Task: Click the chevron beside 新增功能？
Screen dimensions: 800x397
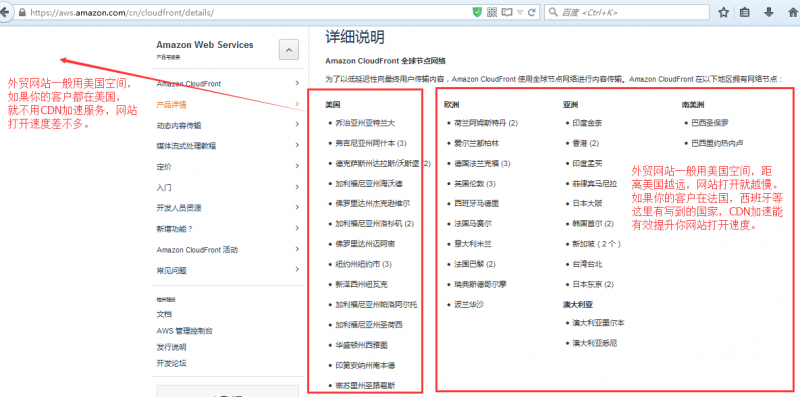Action: pyautogui.click(x=297, y=228)
